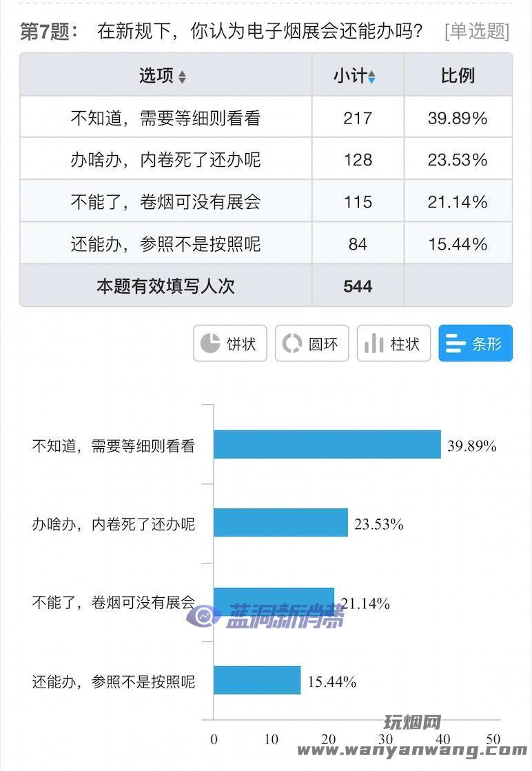Click the horizontal bars icon in 条形

point(456,343)
